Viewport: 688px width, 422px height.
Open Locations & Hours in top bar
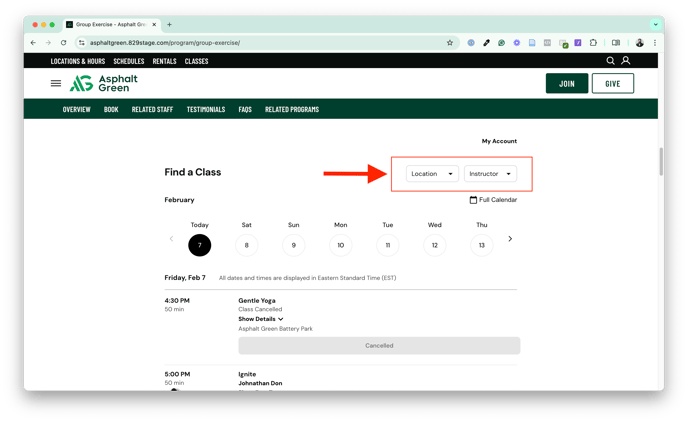pos(78,61)
